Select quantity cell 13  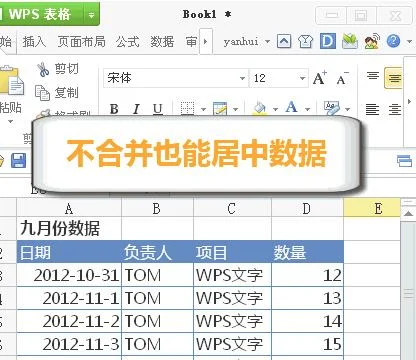click(x=307, y=298)
